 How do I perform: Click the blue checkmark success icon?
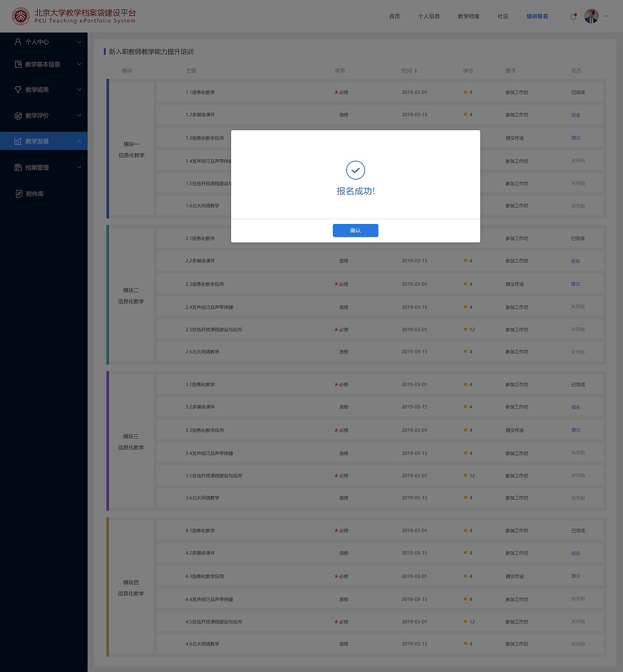click(355, 170)
